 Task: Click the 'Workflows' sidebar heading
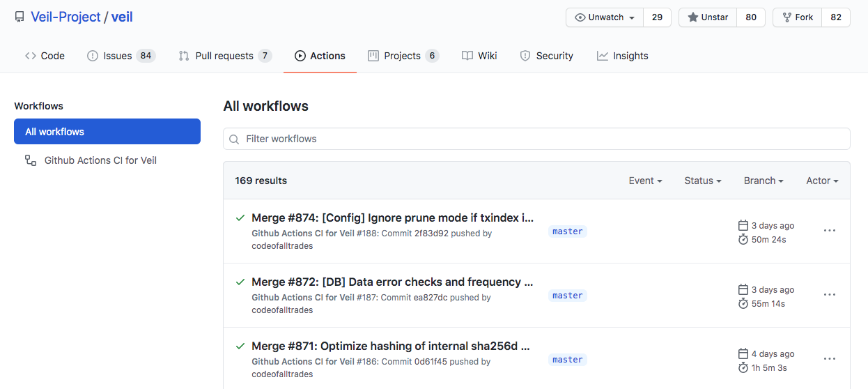(x=38, y=106)
